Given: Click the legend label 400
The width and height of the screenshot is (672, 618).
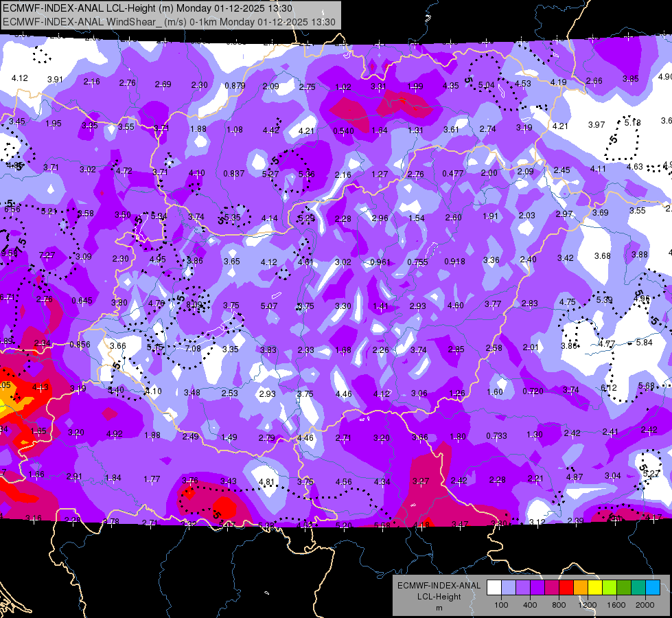Looking at the screenshot, I should 530,605.
